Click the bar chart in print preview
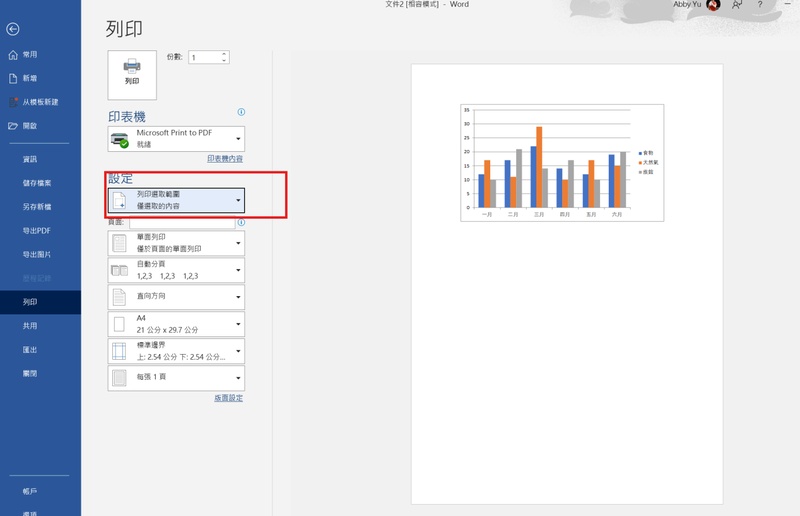 pos(562,163)
